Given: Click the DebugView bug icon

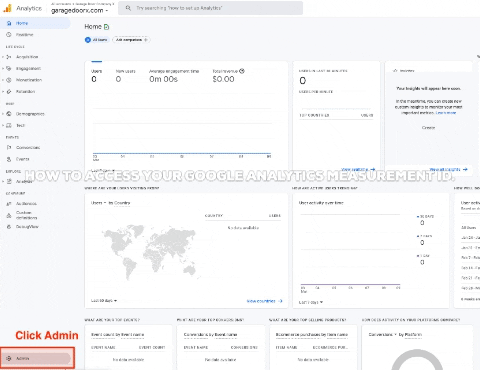Looking at the screenshot, I should pos(9,227).
